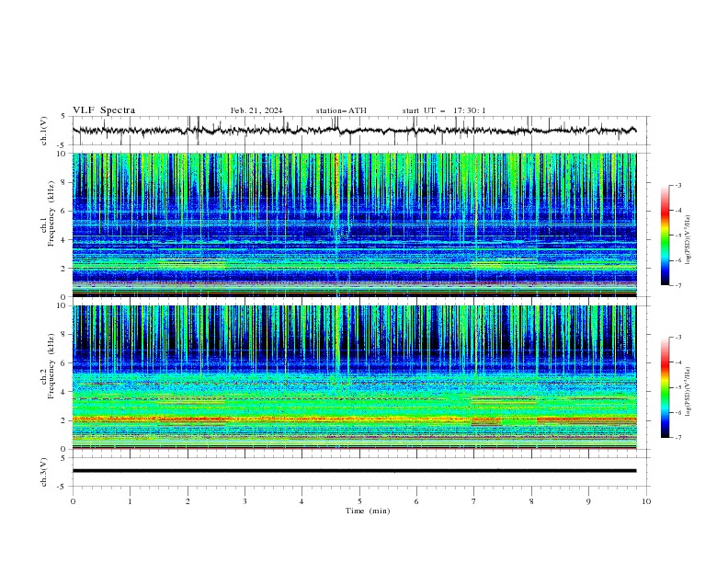Image resolution: width=728 pixels, height=563 pixels.
Task: Click the time axis tick label "4"
Action: (x=301, y=501)
